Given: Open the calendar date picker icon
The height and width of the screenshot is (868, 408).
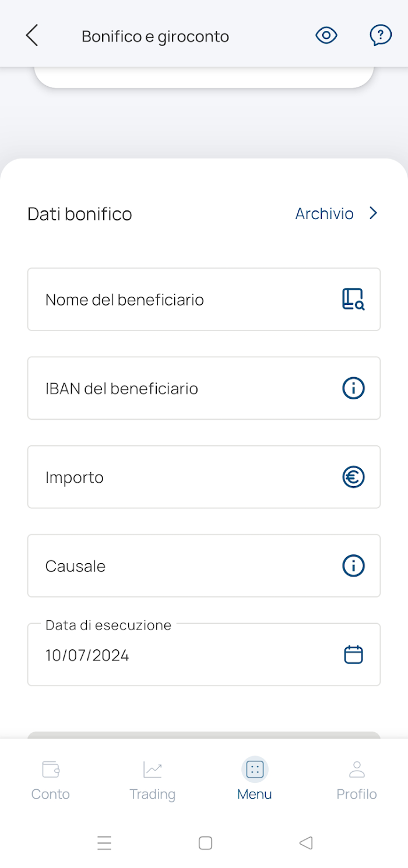Looking at the screenshot, I should [x=353, y=655].
